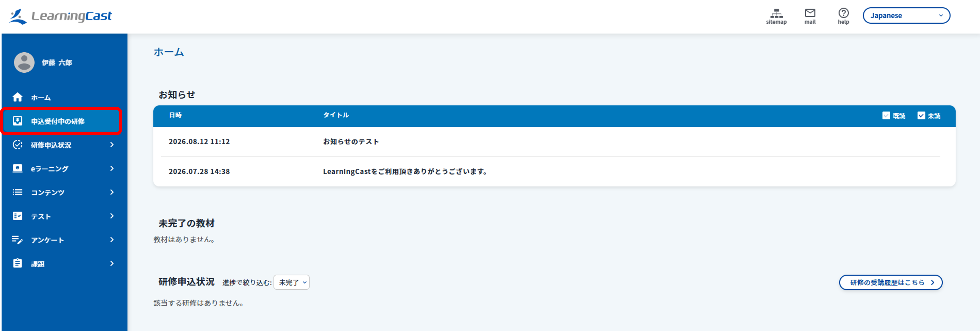Click the テスト checklist icon
980x331 pixels.
[18, 216]
